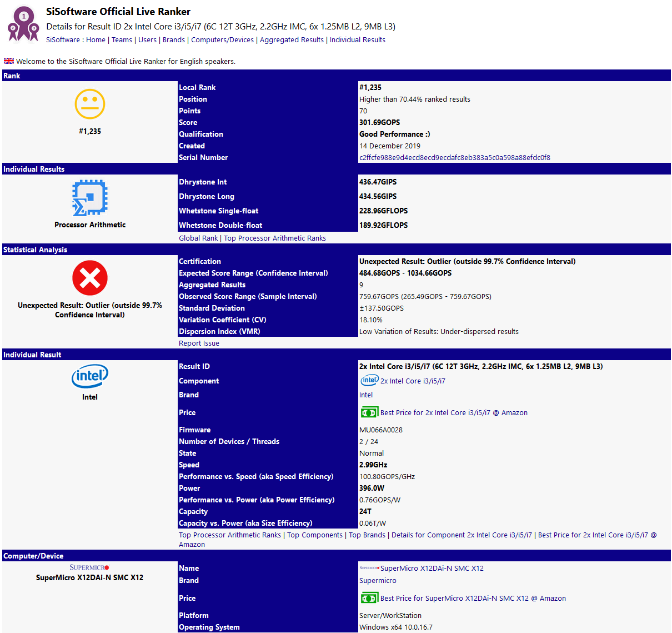
Task: Click the small Supermicro logo beside Name
Action: [x=369, y=568]
